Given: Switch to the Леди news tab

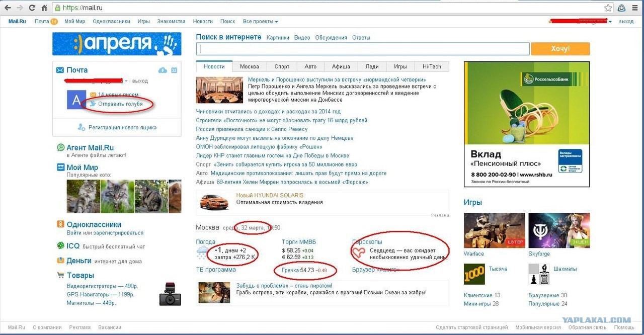Looking at the screenshot, I should [372, 66].
